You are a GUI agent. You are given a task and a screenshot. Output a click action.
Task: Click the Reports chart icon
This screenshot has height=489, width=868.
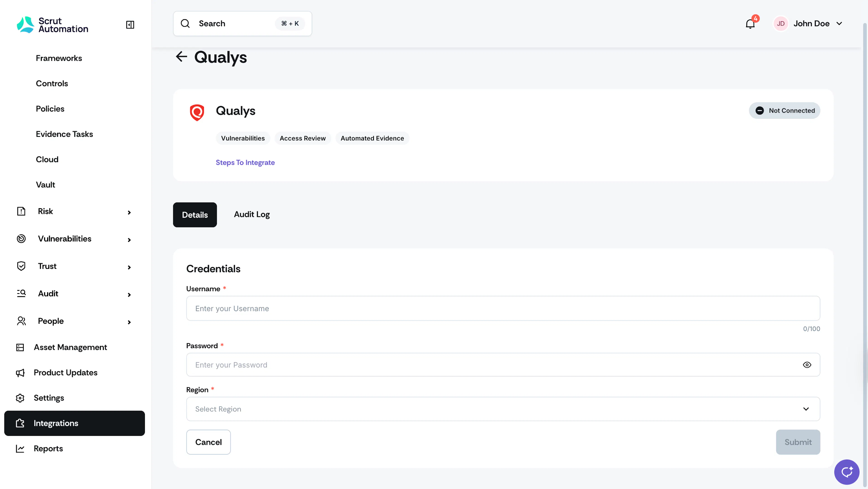coord(20,449)
